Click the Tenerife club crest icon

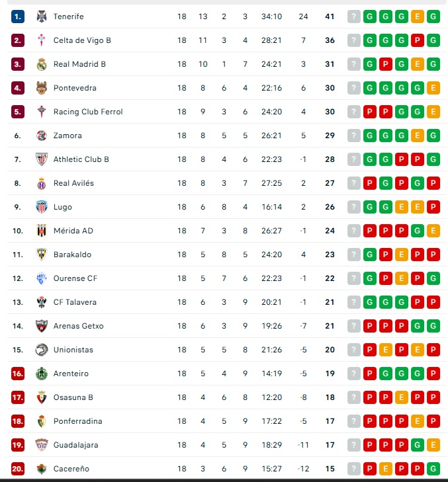coord(42,17)
